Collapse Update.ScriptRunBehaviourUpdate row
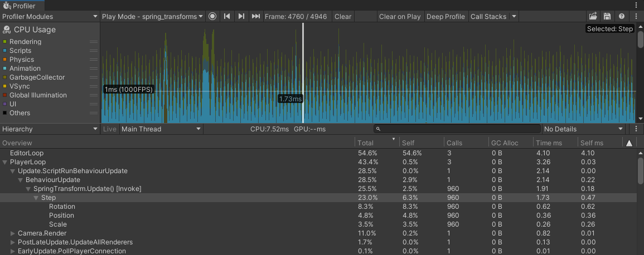Viewport: 644px width, 255px height. pos(13,171)
